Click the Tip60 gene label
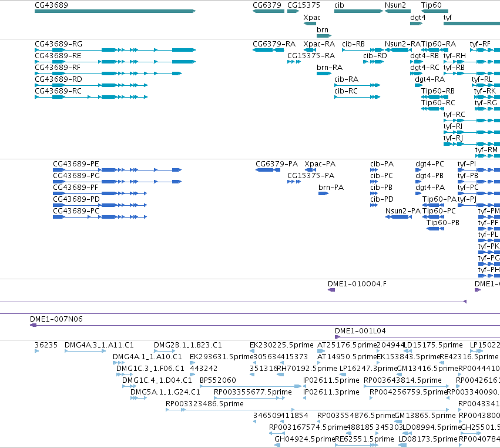 (431, 5)
